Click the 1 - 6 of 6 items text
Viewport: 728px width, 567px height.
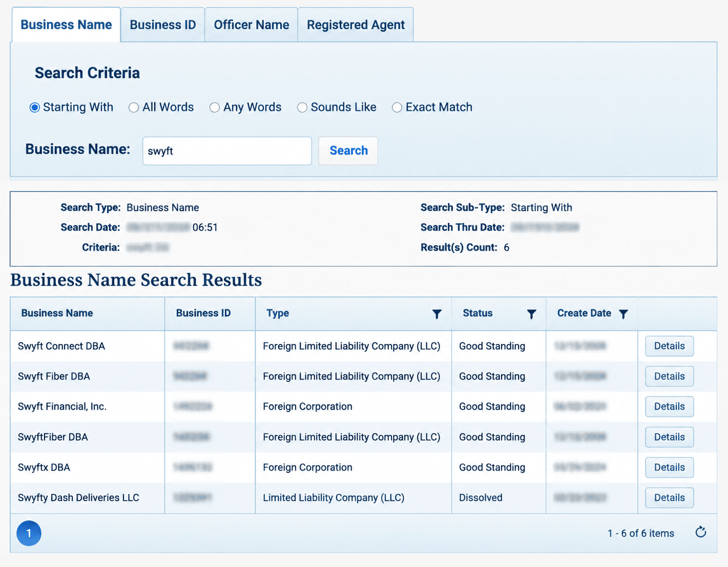pos(640,533)
